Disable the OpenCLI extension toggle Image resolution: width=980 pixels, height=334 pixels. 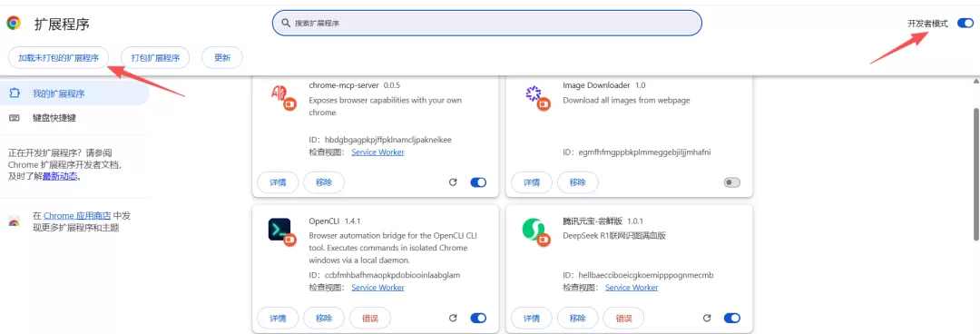pyautogui.click(x=478, y=318)
